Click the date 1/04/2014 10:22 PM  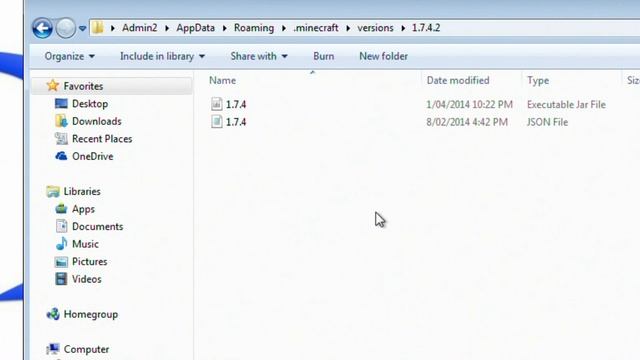coord(469,104)
